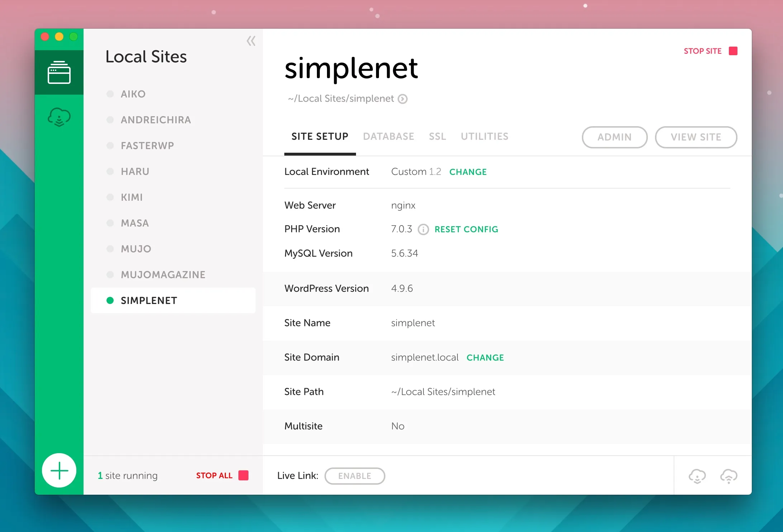Change the Site Domain
783x532 pixels.
(x=485, y=358)
